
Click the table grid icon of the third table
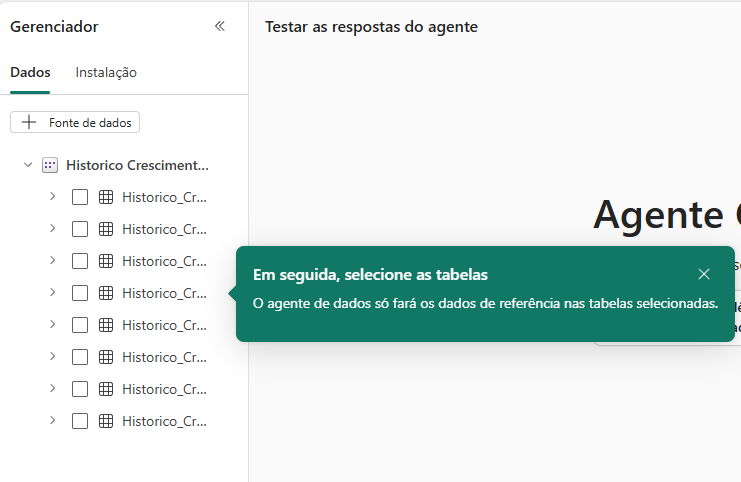pos(107,261)
